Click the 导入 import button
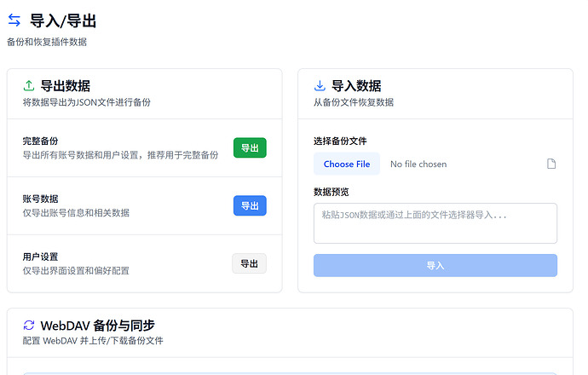Image resolution: width=588 pixels, height=375 pixels. 435,266
